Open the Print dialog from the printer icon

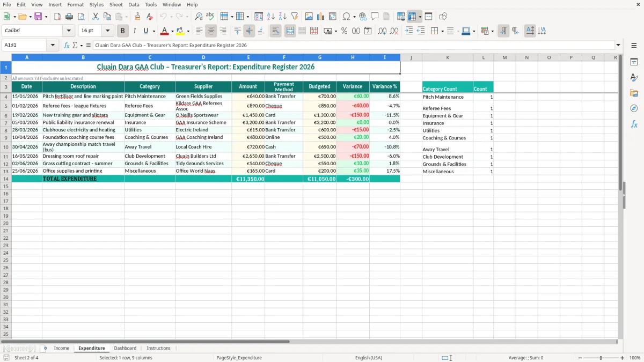pyautogui.click(x=69, y=17)
